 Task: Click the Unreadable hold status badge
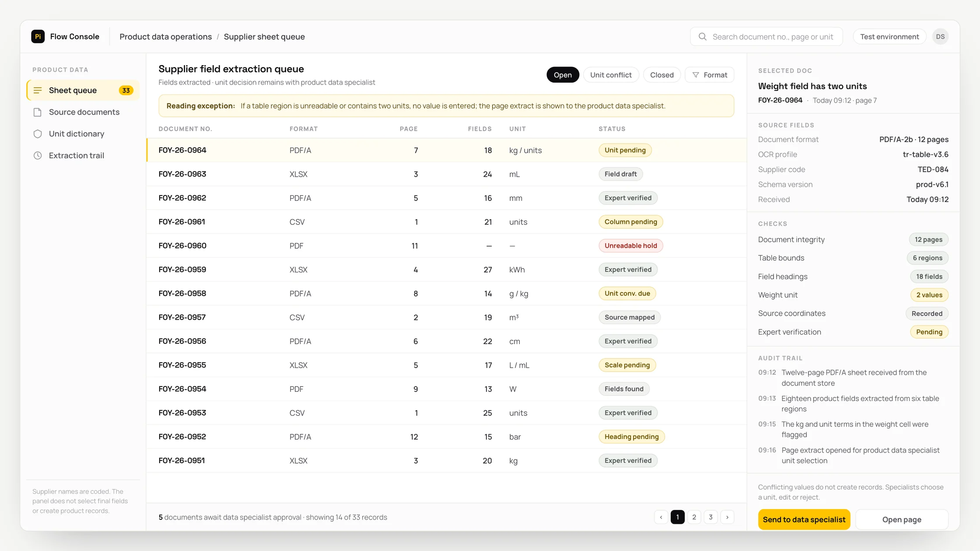coord(630,246)
